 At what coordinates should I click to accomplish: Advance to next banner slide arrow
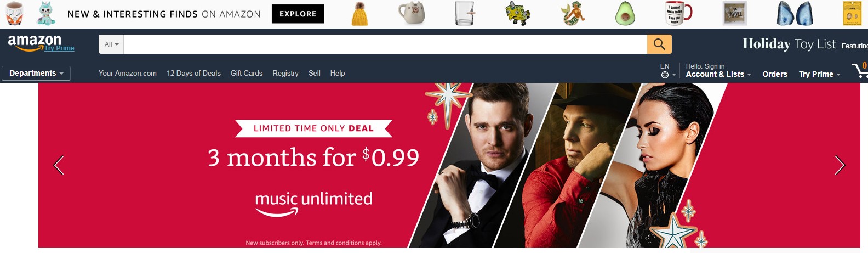840,165
